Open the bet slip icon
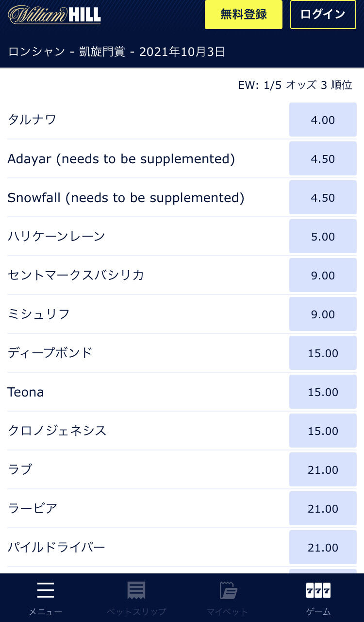The image size is (364, 622). pyautogui.click(x=136, y=590)
